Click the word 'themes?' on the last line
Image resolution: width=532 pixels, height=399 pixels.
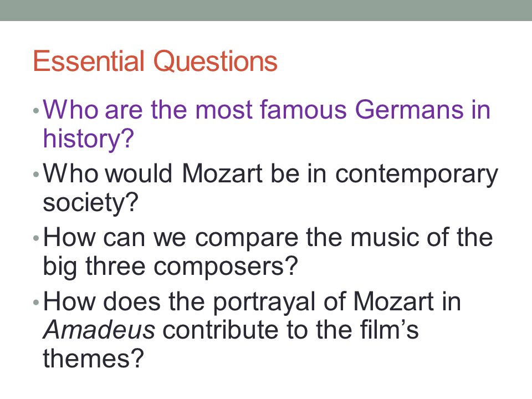[x=93, y=359]
